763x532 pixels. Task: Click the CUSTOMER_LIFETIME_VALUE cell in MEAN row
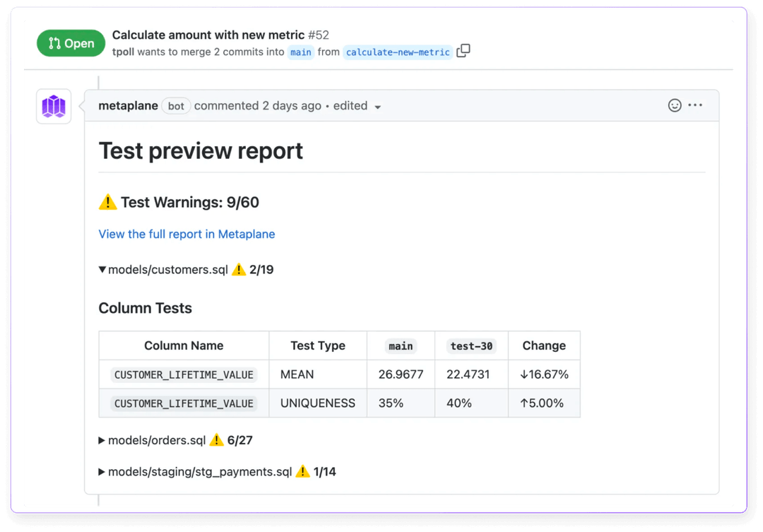(183, 374)
